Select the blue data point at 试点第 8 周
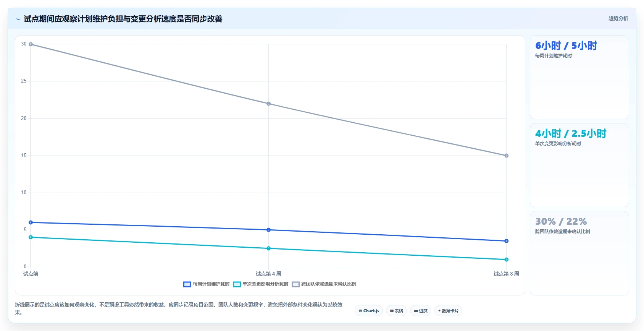Image resolution: width=644 pixels, height=331 pixels. tap(506, 241)
